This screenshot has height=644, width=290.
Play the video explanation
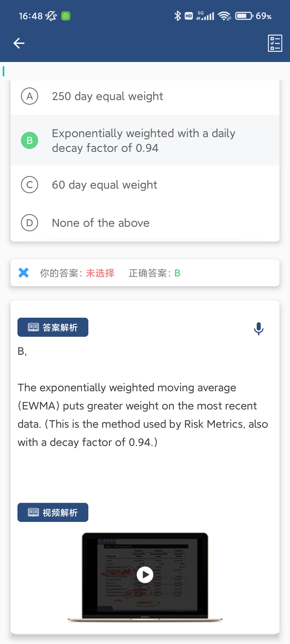point(145,575)
